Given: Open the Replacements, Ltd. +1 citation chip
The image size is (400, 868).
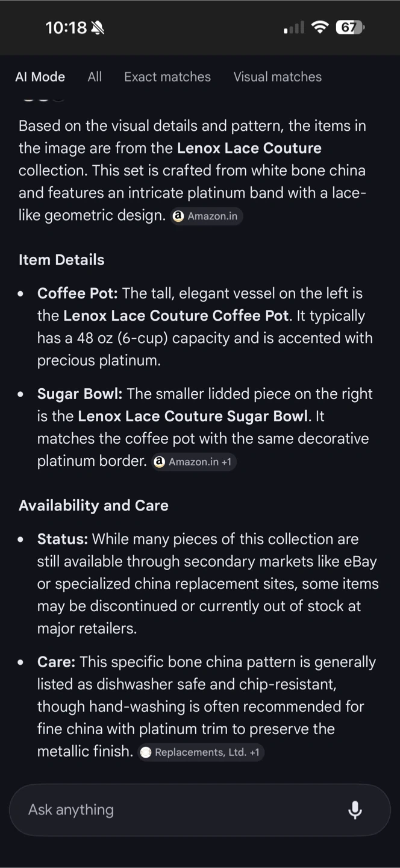Looking at the screenshot, I should coord(201,752).
